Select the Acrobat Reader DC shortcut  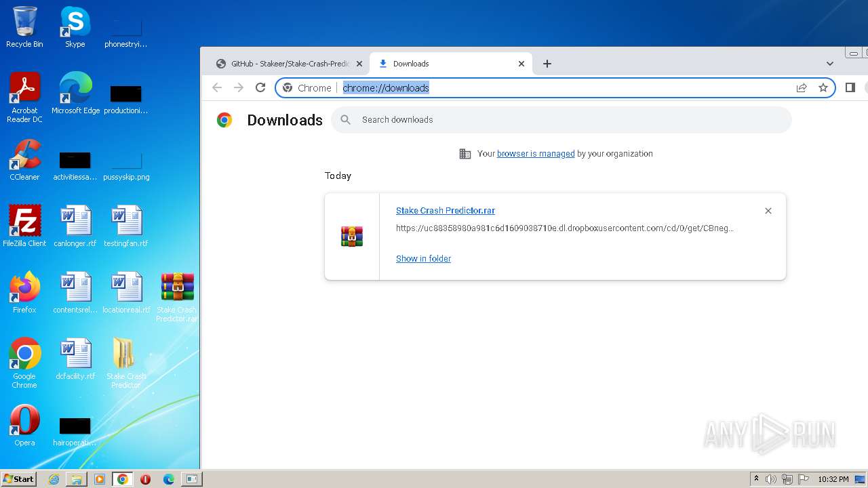pos(24,98)
